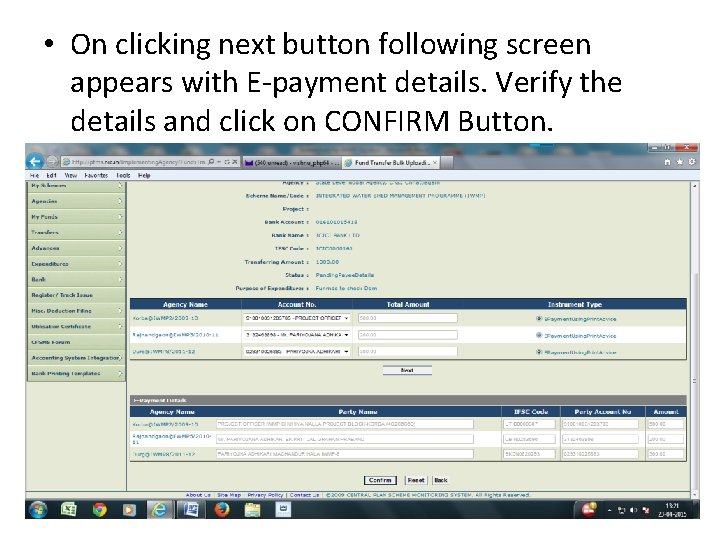Expand Accounting System Integration sidebar menu
This screenshot has width=720, height=540.
click(x=76, y=358)
